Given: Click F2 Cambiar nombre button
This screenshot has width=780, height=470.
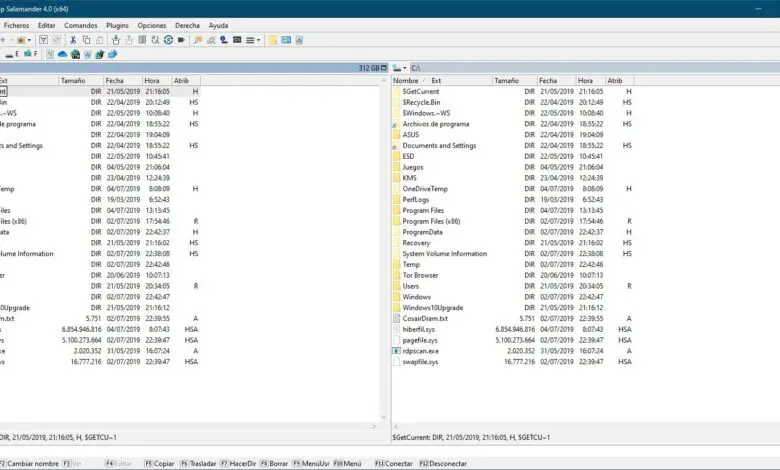Looking at the screenshot, I should (29, 464).
